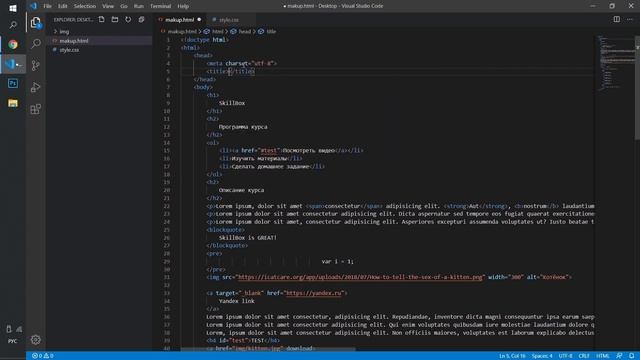Open notifications bell in status bar

click(631, 356)
